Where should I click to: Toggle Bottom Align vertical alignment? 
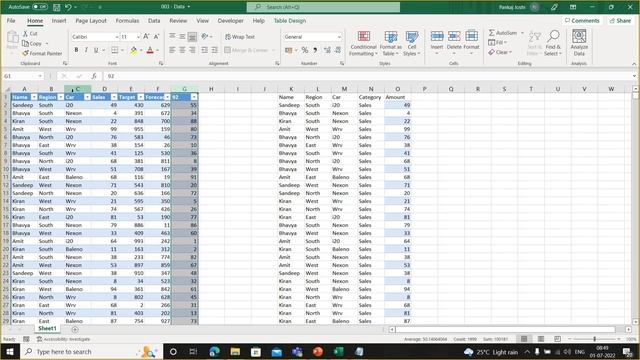coord(192,37)
